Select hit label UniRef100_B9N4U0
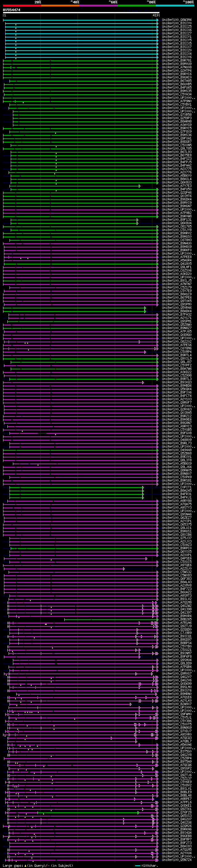The image size is (197, 868). pos(177,243)
